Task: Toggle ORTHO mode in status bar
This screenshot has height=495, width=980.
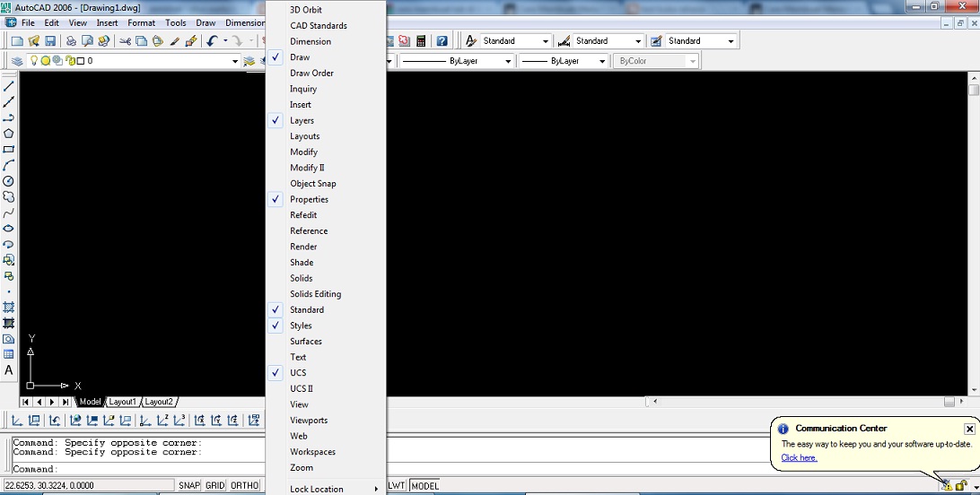Action: (244, 486)
